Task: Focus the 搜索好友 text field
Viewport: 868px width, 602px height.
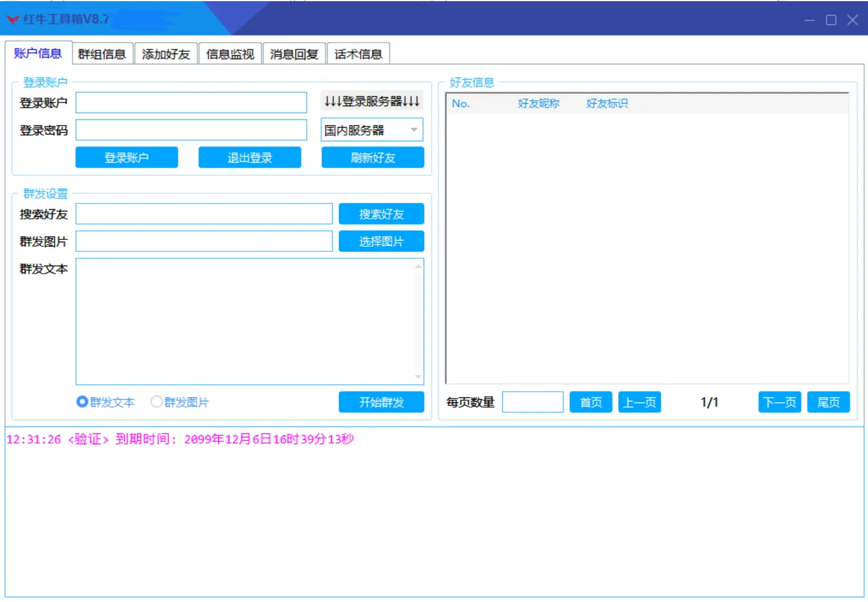Action: pyautogui.click(x=204, y=214)
